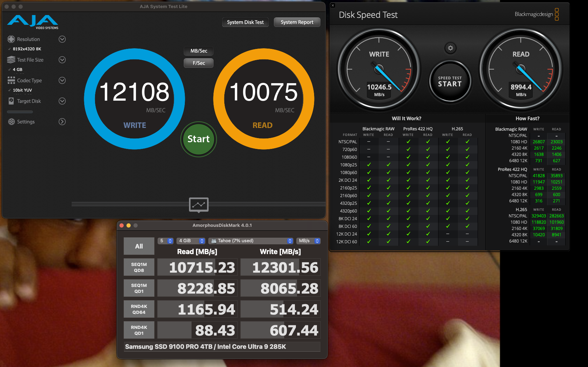Click the Blackmagic RAW 1080 HD write value 26807
The image size is (588, 367).
539,142
